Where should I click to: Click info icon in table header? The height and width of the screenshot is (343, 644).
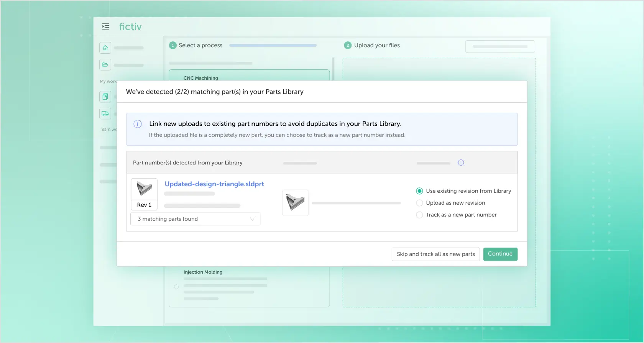click(x=461, y=162)
